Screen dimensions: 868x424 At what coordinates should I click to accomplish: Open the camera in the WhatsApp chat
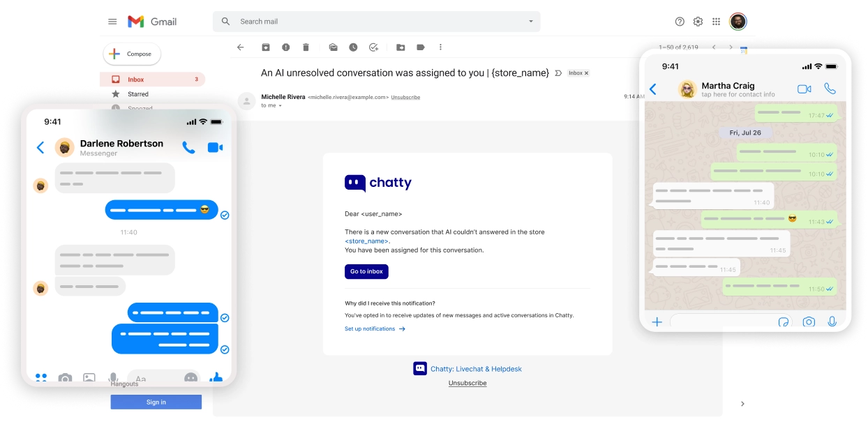tap(809, 321)
